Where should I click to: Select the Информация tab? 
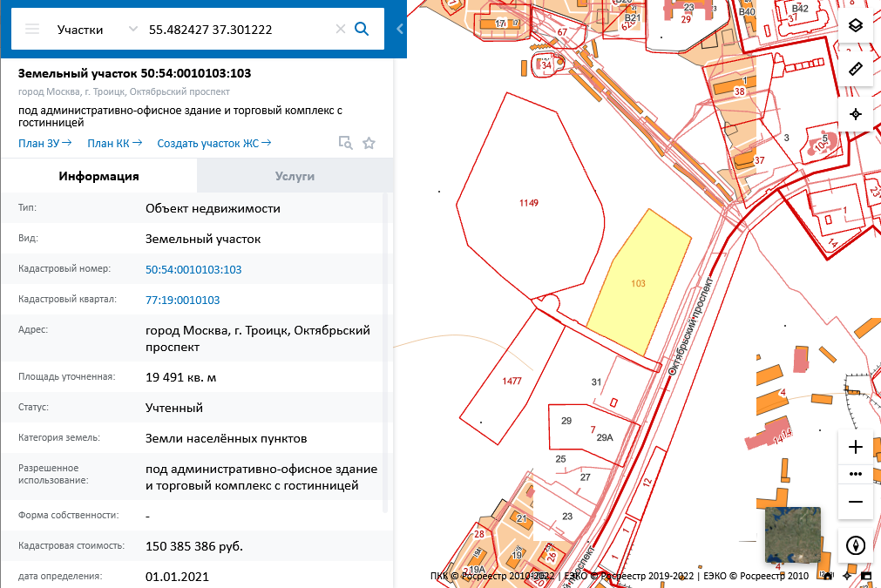(98, 176)
